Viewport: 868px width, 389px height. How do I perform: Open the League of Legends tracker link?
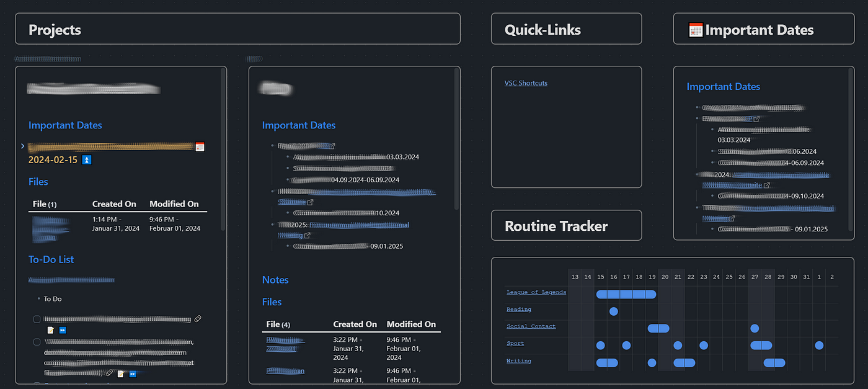(x=536, y=292)
